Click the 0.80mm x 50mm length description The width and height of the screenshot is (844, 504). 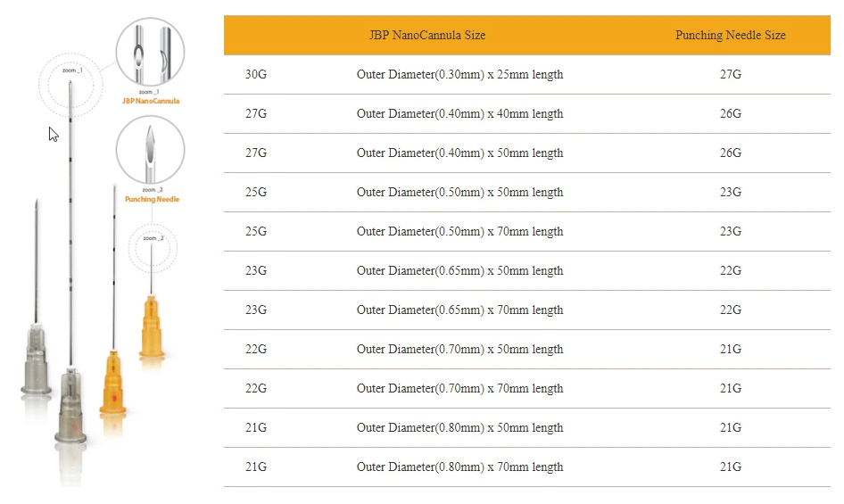pos(459,428)
